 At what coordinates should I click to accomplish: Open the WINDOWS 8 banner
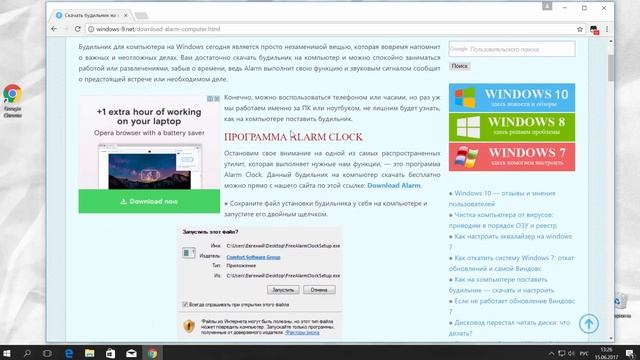point(512,127)
